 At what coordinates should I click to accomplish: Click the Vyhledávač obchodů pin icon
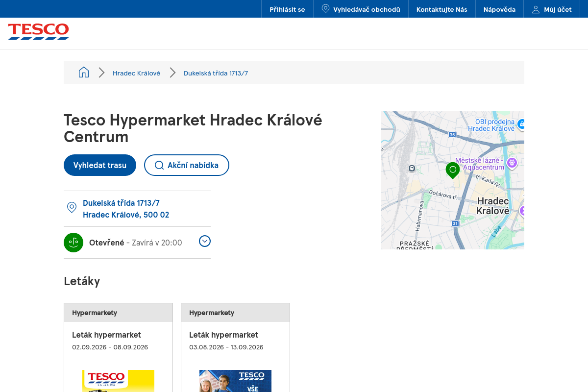pos(325,9)
